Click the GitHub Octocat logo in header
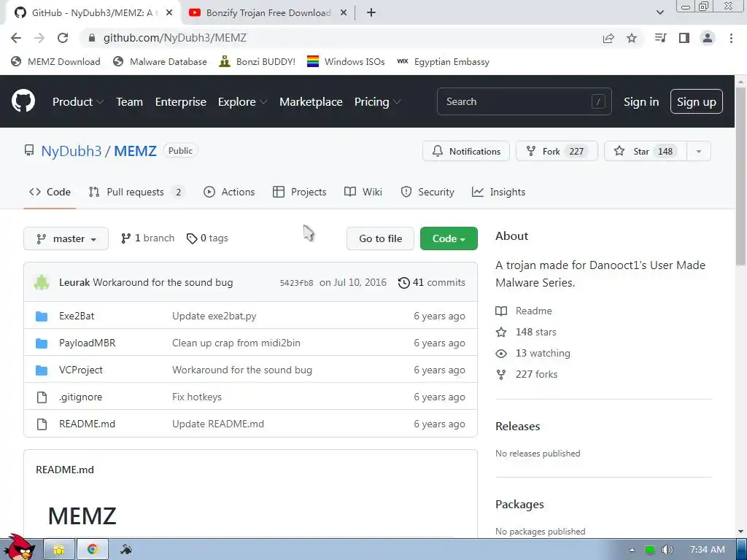 [x=23, y=101]
